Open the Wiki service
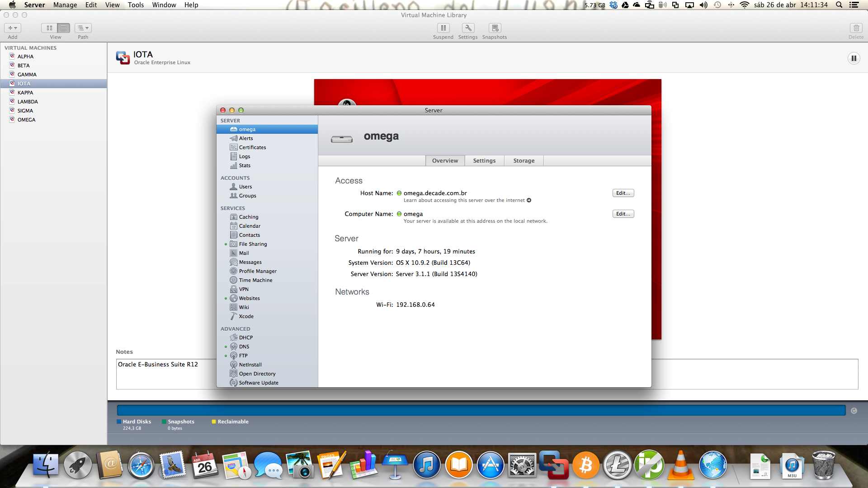Image resolution: width=868 pixels, height=488 pixels. 267,307
